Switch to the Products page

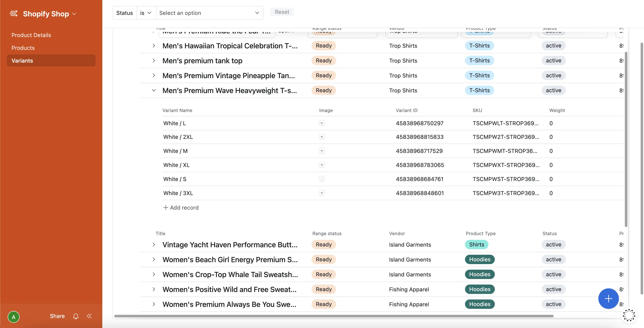click(23, 48)
